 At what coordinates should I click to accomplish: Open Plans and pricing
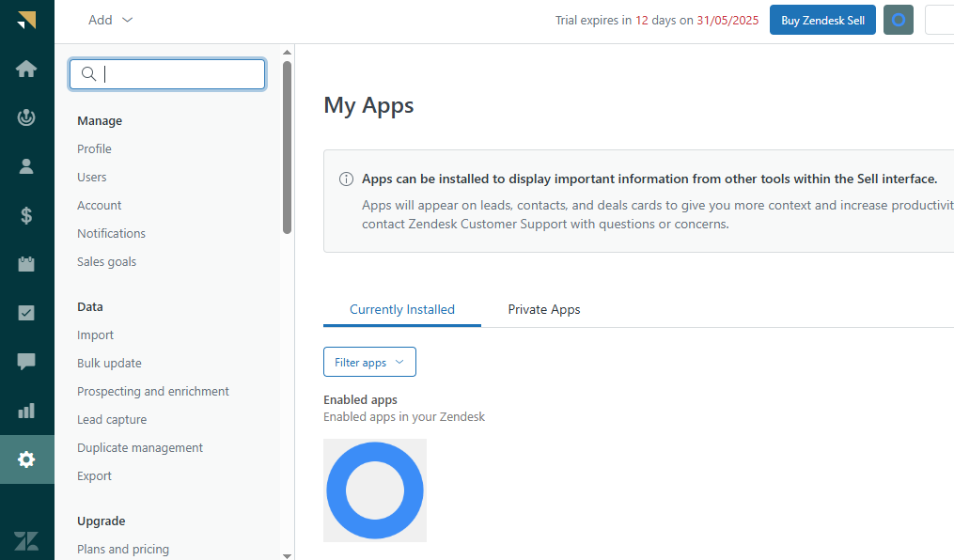tap(123, 549)
